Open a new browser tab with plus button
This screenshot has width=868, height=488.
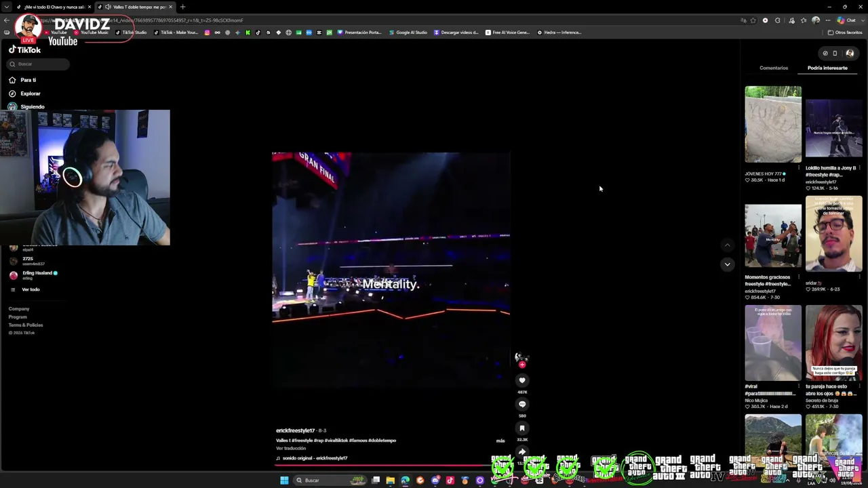coord(182,7)
